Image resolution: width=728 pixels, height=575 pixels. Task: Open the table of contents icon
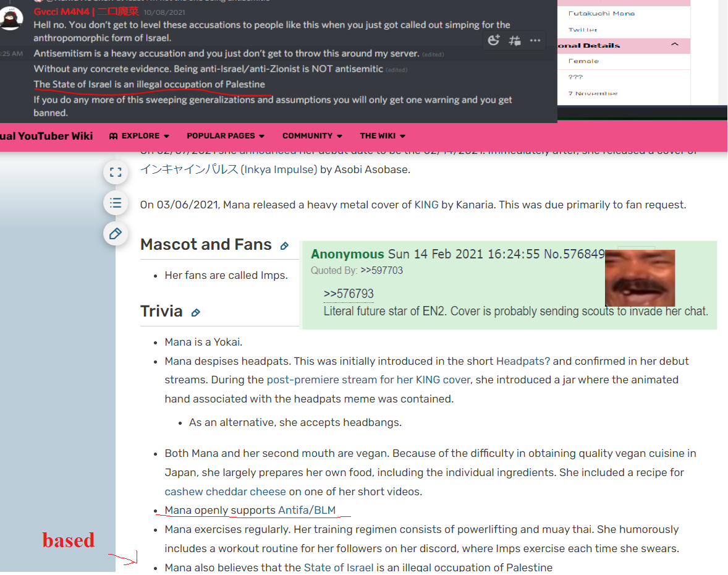pyautogui.click(x=116, y=203)
